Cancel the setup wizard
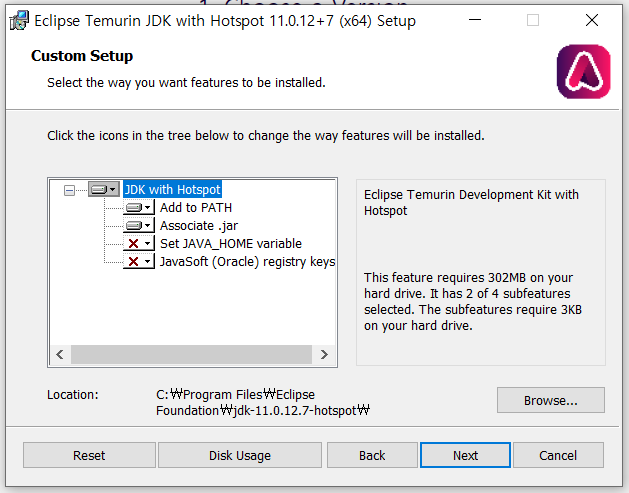This screenshot has width=629, height=493. 558,455
